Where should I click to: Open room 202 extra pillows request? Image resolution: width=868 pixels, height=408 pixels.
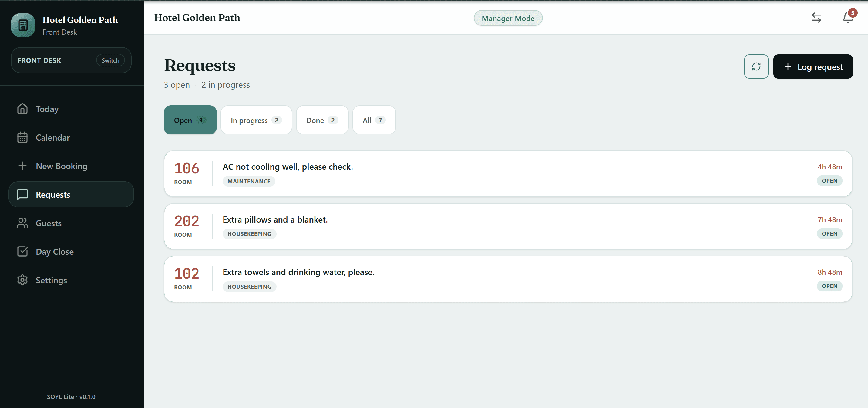tap(508, 226)
